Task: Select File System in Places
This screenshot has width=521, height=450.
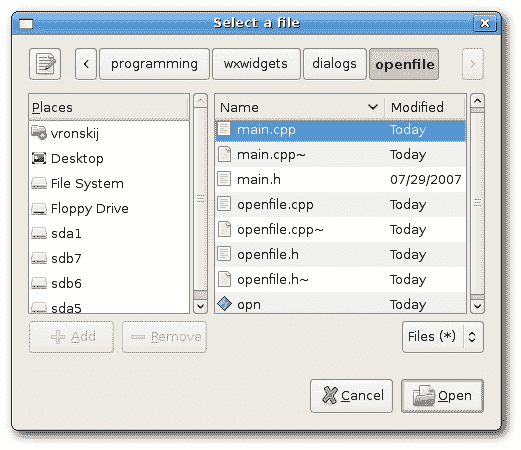Action: [109, 183]
